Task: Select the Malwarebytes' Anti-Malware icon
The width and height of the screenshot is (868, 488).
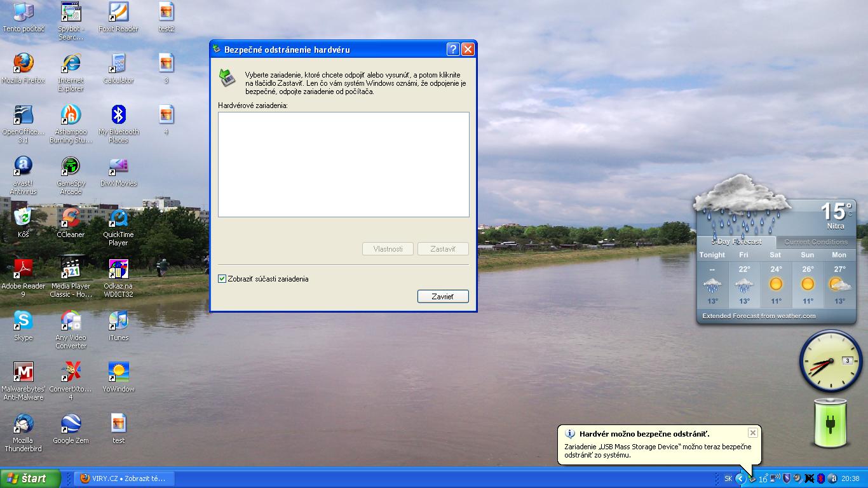Action: [x=24, y=372]
